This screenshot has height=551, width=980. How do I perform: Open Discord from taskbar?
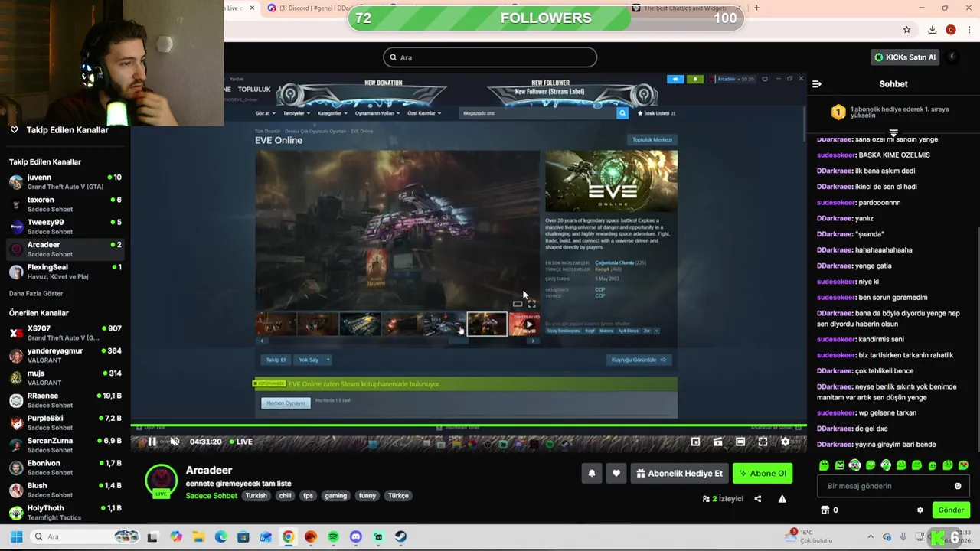[x=355, y=536]
